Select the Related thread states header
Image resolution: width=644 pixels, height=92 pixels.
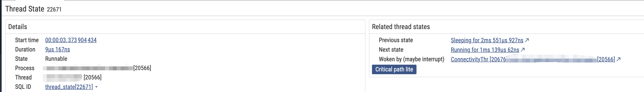coord(401,27)
